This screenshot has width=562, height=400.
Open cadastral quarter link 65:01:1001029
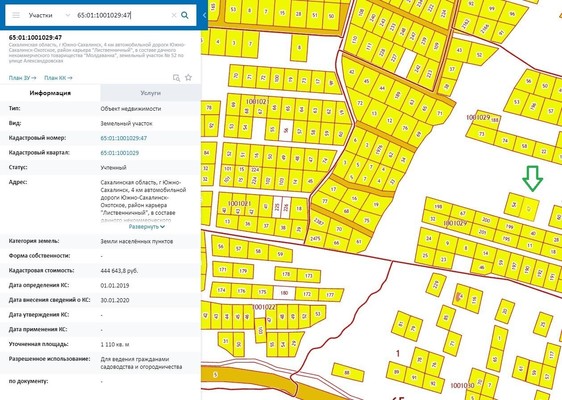(x=120, y=153)
